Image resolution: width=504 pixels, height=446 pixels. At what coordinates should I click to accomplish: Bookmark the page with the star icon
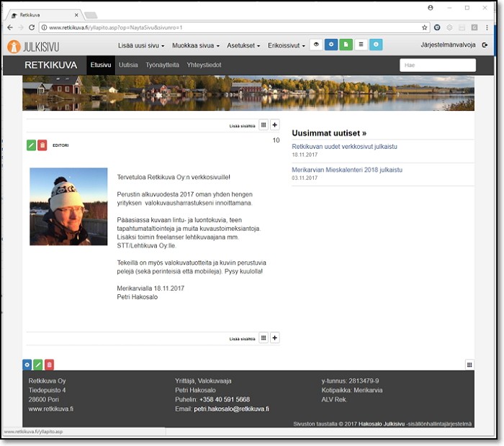[x=424, y=27]
